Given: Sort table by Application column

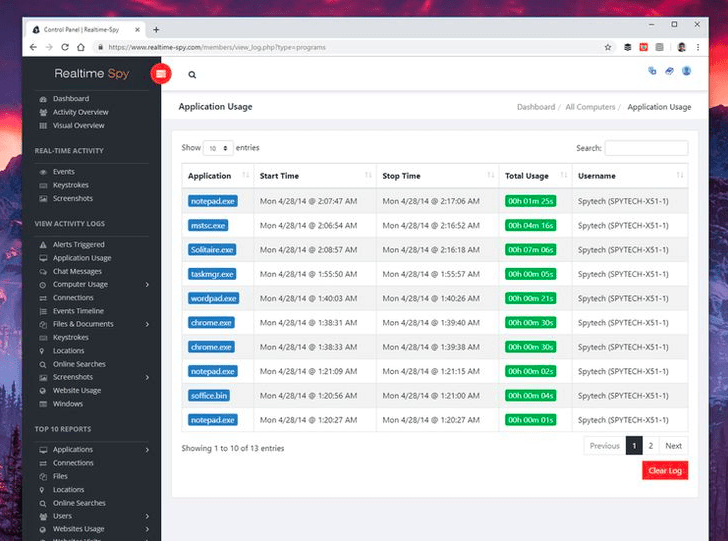Looking at the screenshot, I should point(217,176).
